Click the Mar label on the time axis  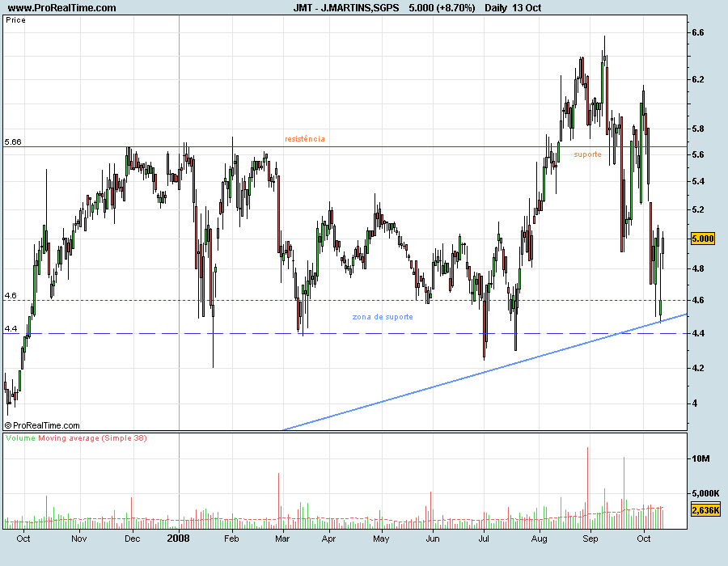(282, 539)
